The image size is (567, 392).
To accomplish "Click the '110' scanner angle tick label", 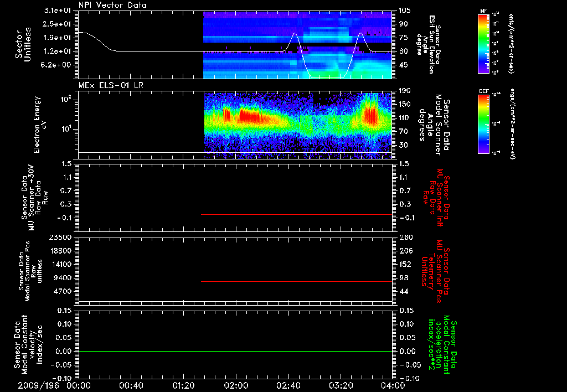I will [405, 118].
